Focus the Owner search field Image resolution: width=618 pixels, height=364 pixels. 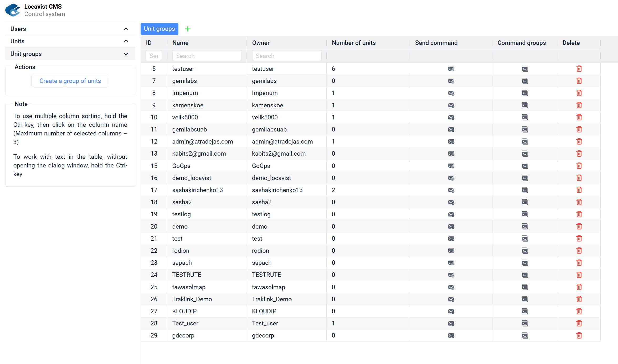[x=286, y=56]
